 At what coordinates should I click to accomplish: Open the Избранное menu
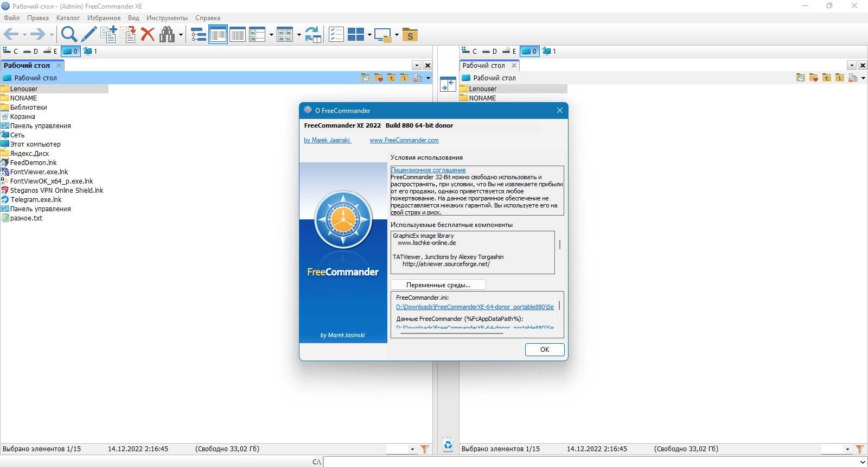104,18
